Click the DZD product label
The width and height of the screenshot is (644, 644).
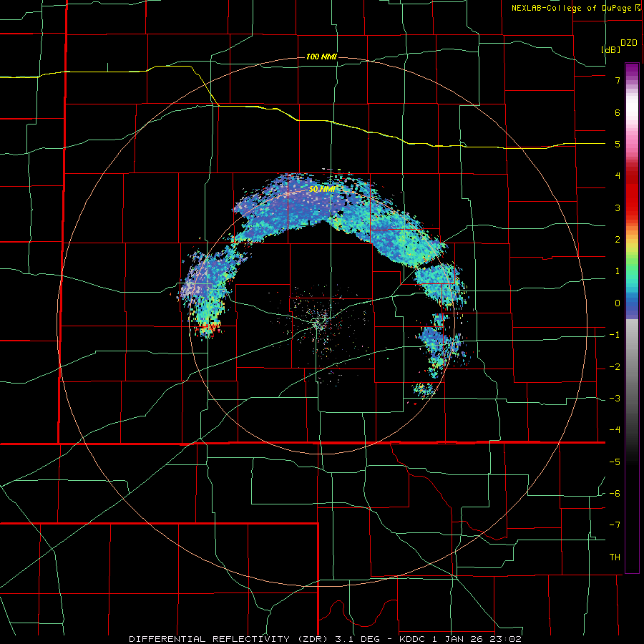(629, 43)
